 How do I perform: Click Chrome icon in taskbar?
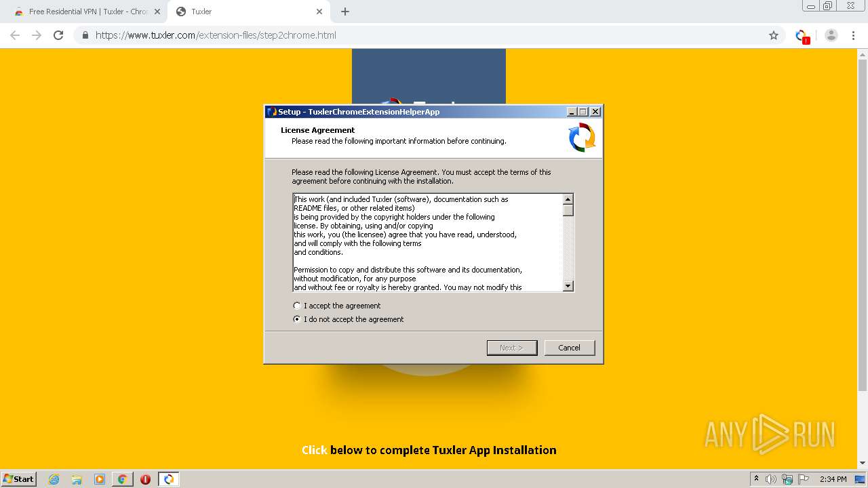tap(122, 479)
